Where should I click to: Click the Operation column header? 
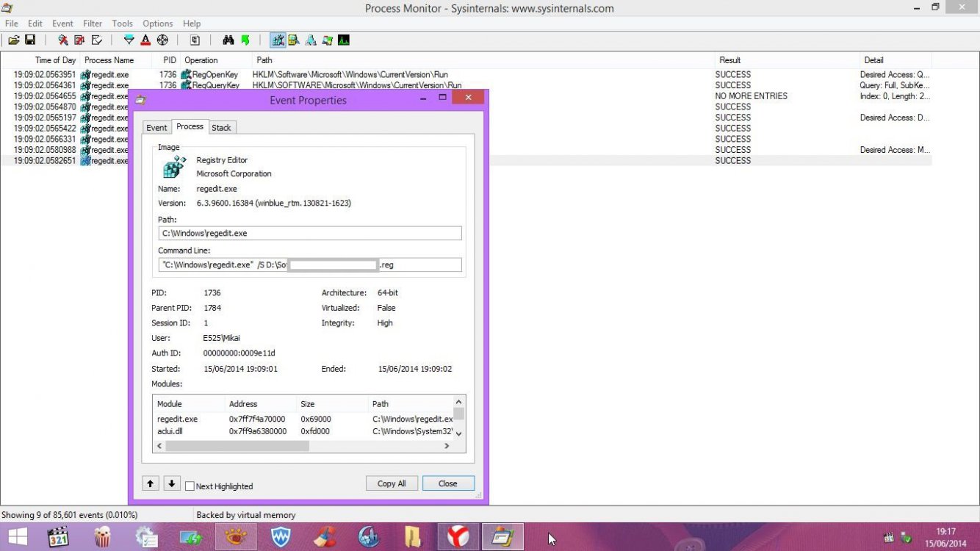pos(217,60)
